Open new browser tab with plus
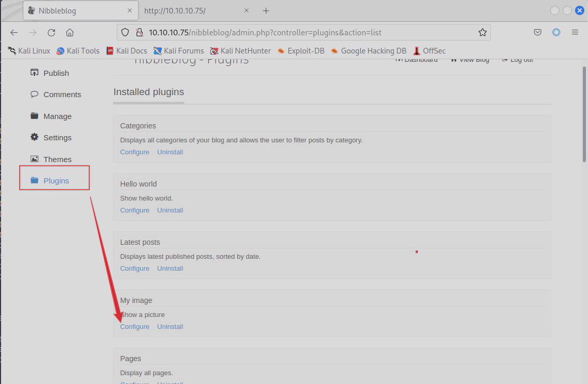 (x=266, y=10)
